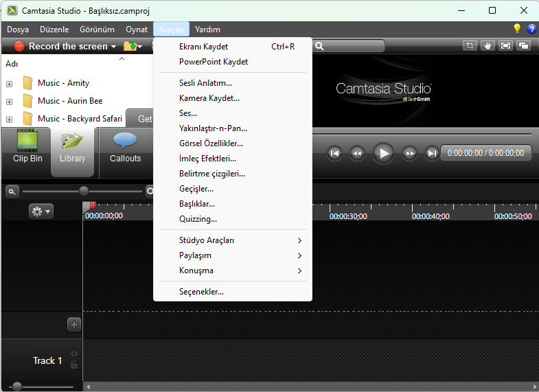This screenshot has height=392, width=539.
Task: Choose PowerPoint Kaydet menu entry
Action: tap(233, 62)
